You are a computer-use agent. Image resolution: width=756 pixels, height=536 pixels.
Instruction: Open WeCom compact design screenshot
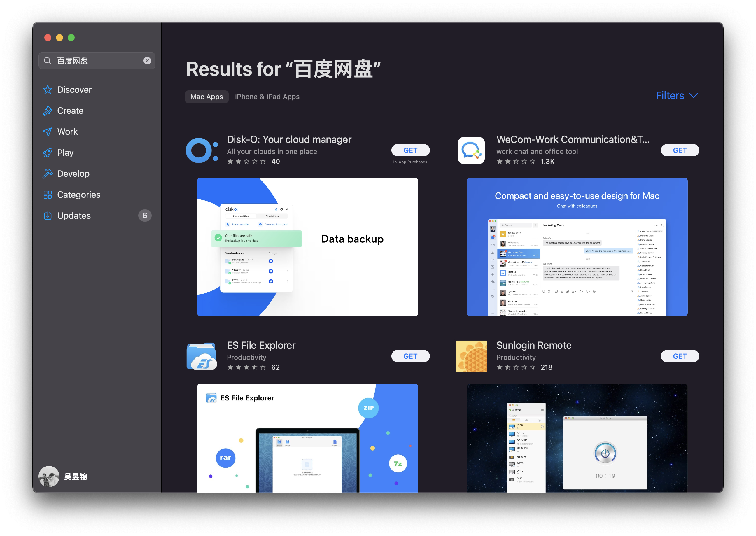click(x=577, y=247)
